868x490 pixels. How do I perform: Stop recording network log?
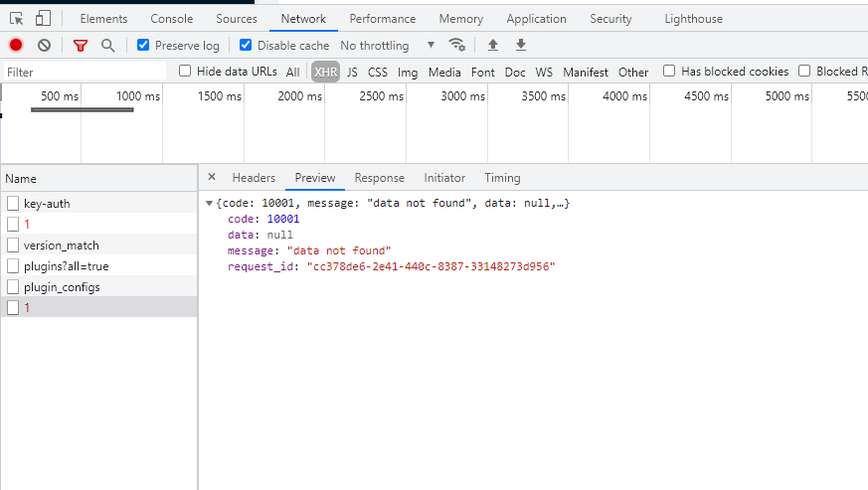(x=16, y=46)
